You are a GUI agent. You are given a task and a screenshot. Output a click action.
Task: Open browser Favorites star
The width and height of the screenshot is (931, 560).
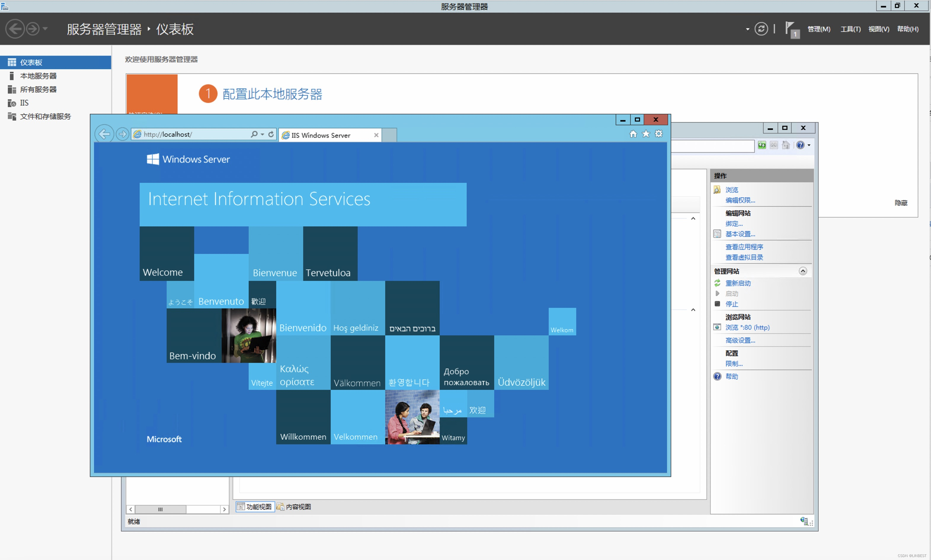tap(646, 134)
